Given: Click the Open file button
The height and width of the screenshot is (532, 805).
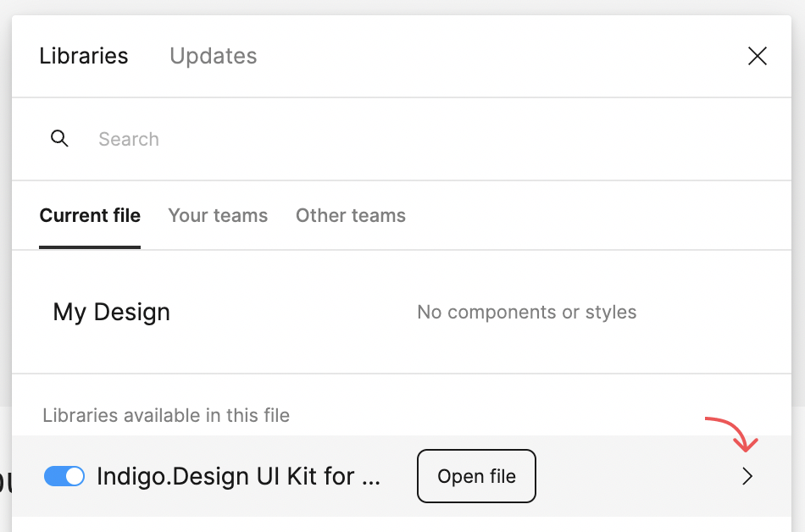Looking at the screenshot, I should pos(476,476).
